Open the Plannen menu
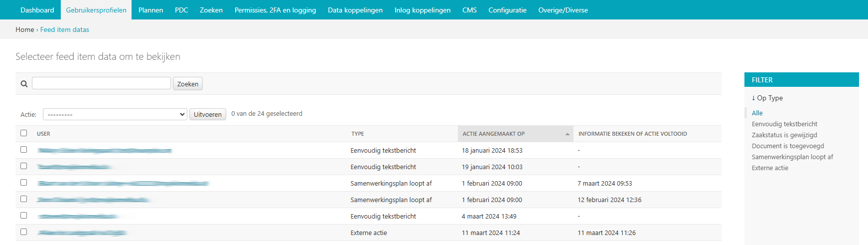 (x=150, y=10)
